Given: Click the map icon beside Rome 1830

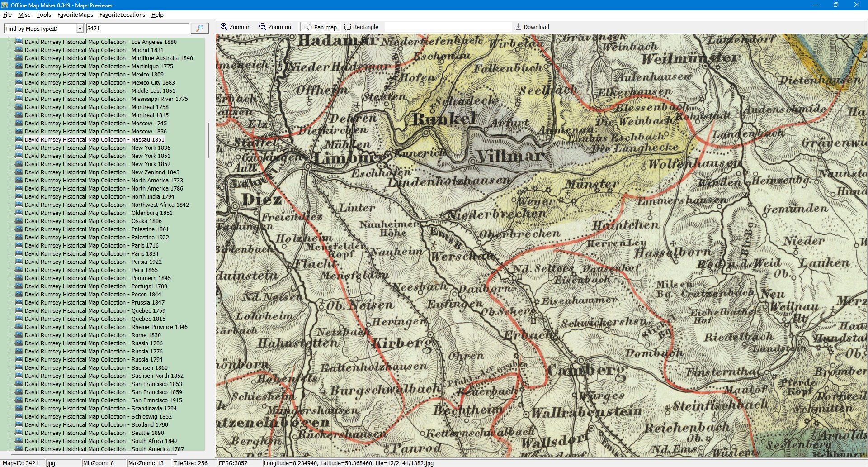Looking at the screenshot, I should pyautogui.click(x=19, y=335).
